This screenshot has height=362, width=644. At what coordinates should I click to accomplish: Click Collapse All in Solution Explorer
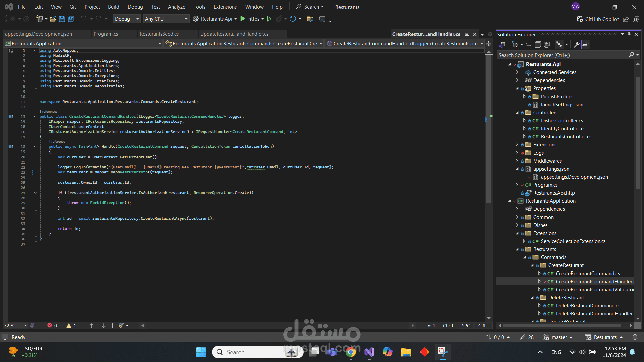click(x=538, y=45)
